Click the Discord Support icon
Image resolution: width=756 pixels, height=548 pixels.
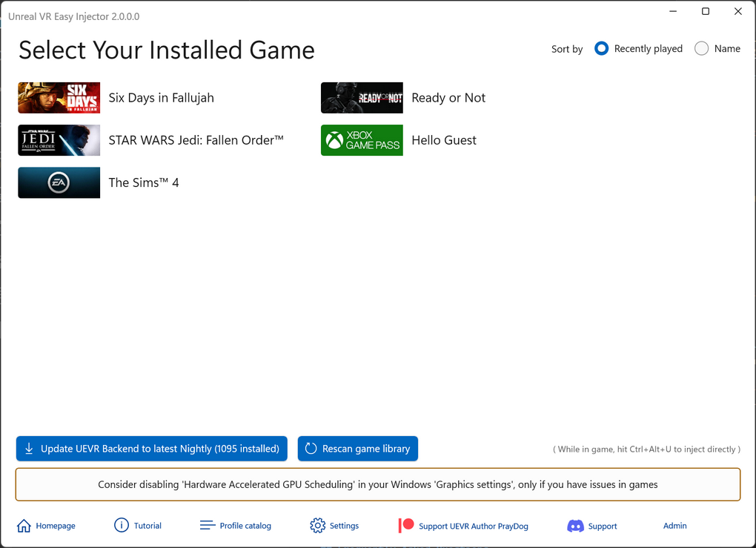(x=575, y=526)
